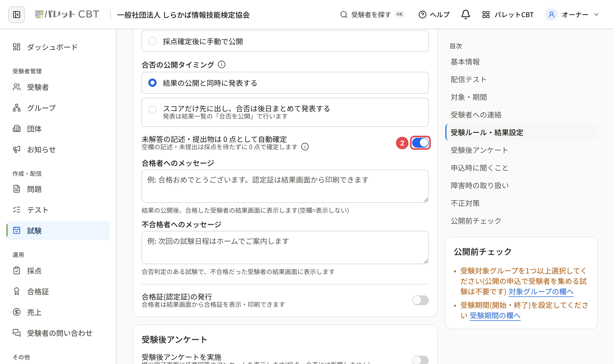The width and height of the screenshot is (614, 364).
Task: Click the 不合格者へのメッセージ text area
Action: click(x=285, y=248)
